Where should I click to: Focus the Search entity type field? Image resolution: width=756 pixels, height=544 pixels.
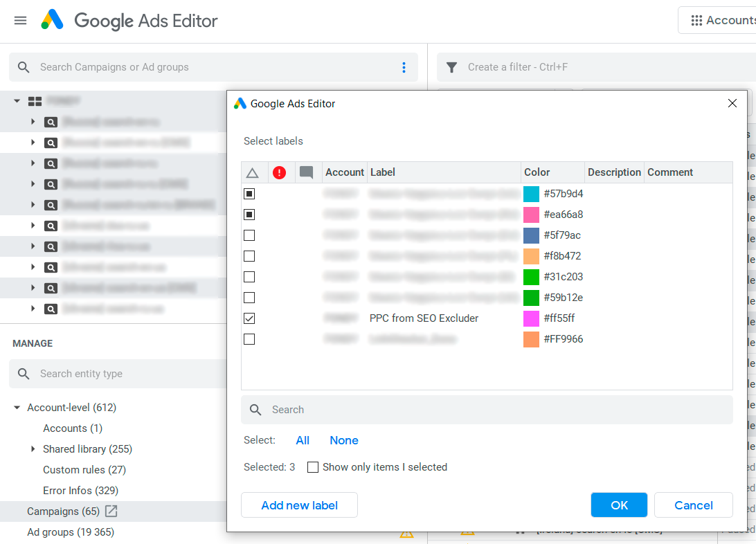(x=118, y=374)
